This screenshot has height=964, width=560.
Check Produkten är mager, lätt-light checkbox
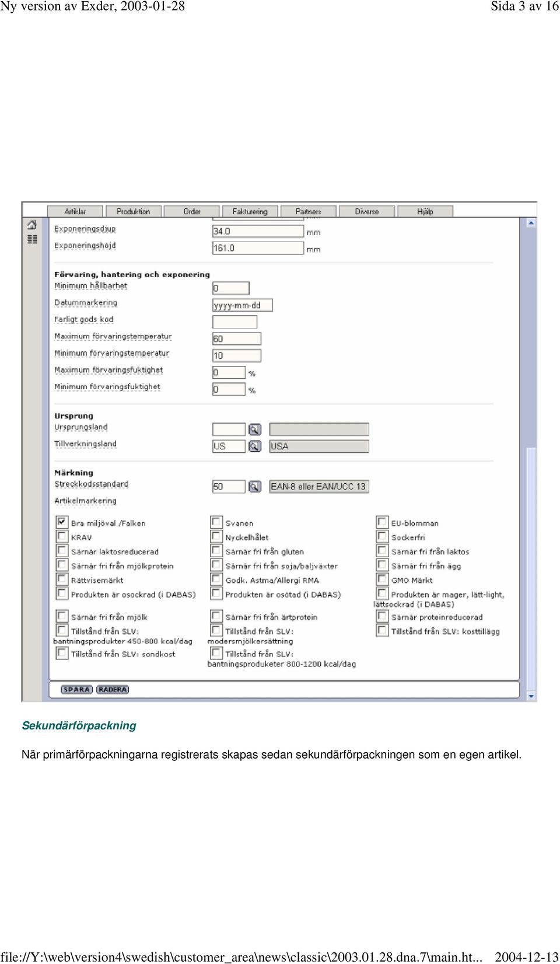(x=382, y=593)
